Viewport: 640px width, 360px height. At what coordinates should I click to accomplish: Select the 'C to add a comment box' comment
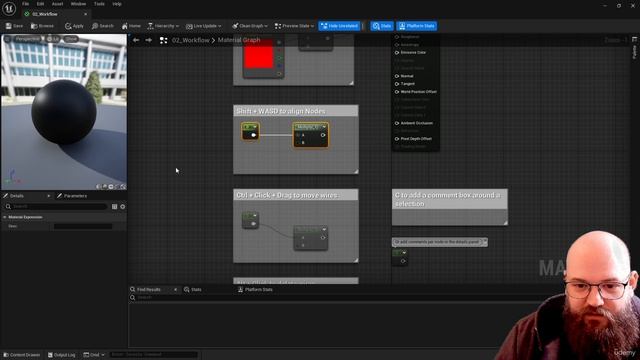tap(449, 200)
